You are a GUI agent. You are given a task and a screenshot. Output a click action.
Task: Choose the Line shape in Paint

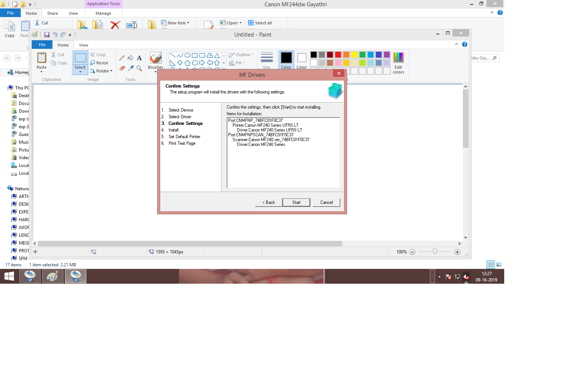pyautogui.click(x=172, y=55)
